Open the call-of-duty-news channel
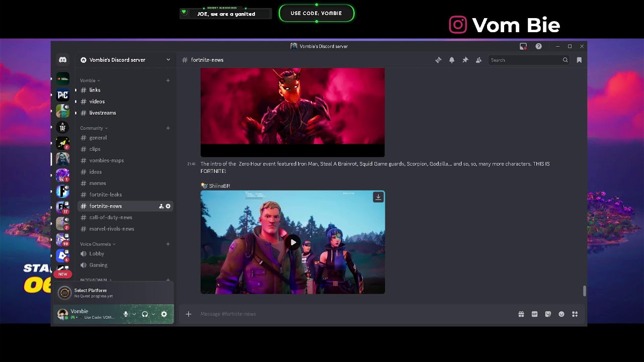644x362 pixels. coord(125,218)
